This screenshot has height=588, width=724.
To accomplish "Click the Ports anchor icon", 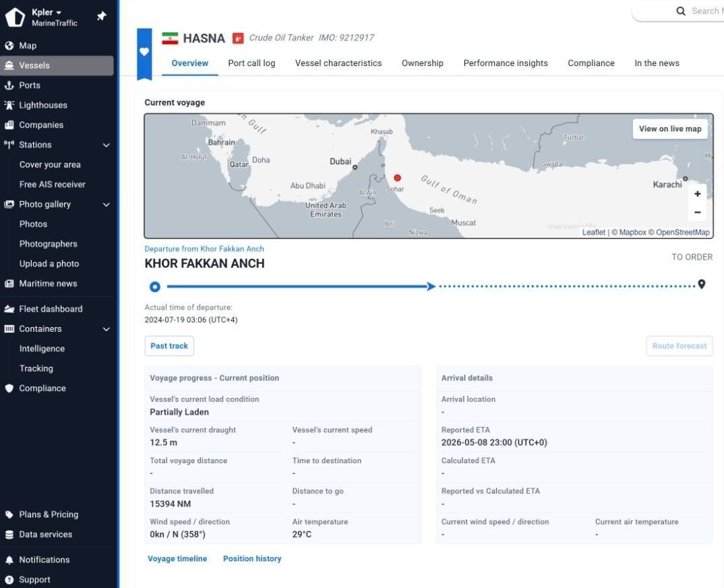I will point(9,86).
